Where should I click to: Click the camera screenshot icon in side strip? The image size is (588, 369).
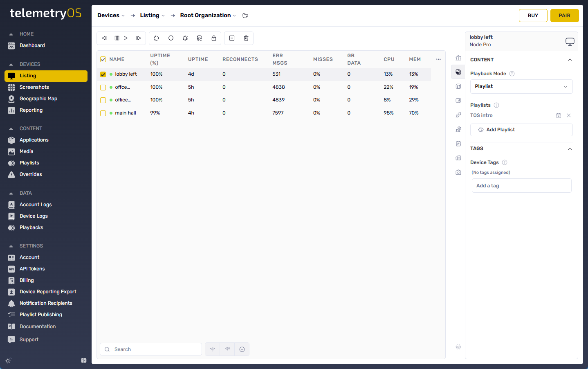coord(458,172)
